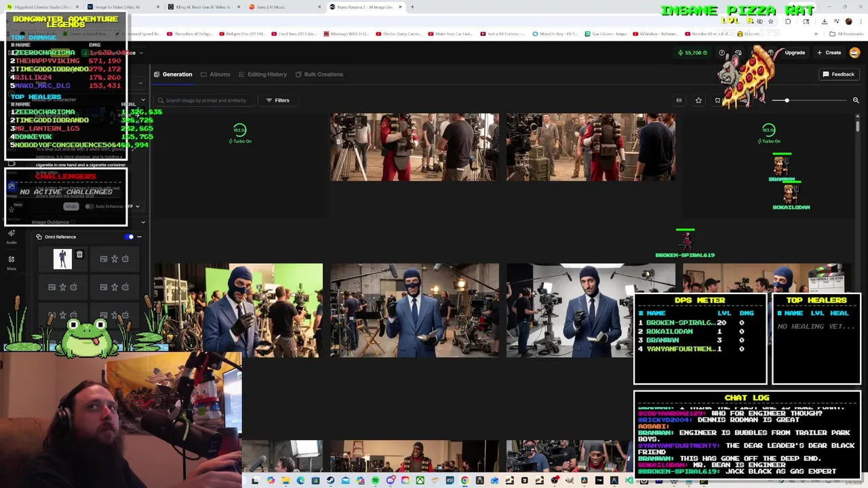Open the blue-suit balaclava green-screen thumbnail
The image size is (868, 488).
[x=238, y=310]
